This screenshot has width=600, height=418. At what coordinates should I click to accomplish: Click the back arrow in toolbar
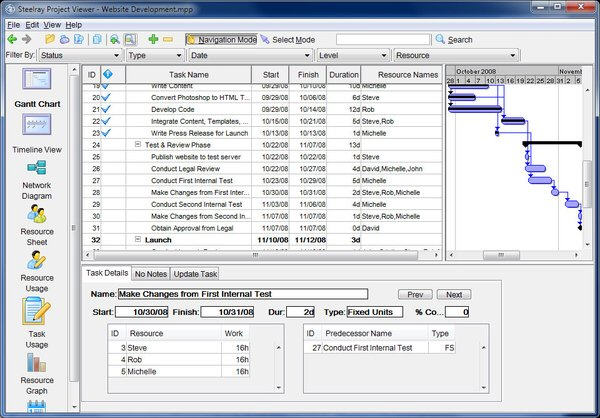(x=11, y=40)
